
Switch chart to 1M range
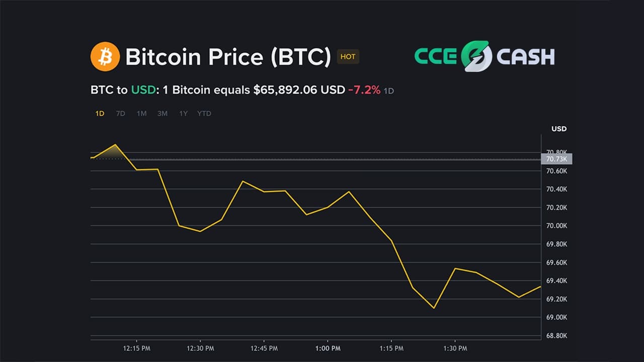[141, 114]
